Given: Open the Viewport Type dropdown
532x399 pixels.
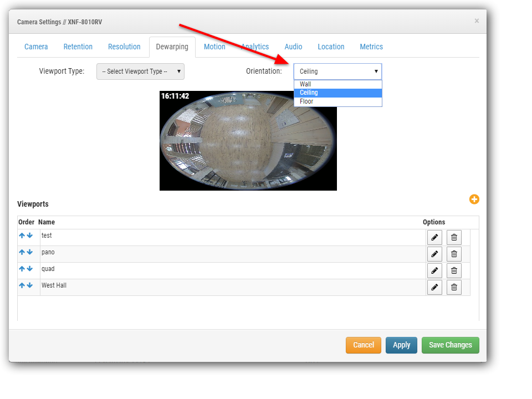Looking at the screenshot, I should pyautogui.click(x=140, y=71).
